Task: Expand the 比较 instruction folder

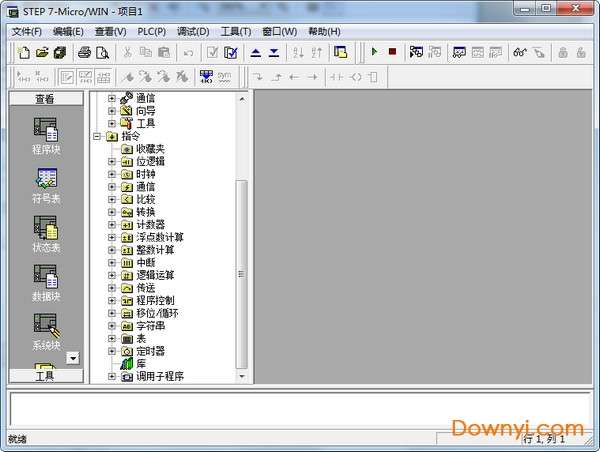Action: pyautogui.click(x=112, y=199)
